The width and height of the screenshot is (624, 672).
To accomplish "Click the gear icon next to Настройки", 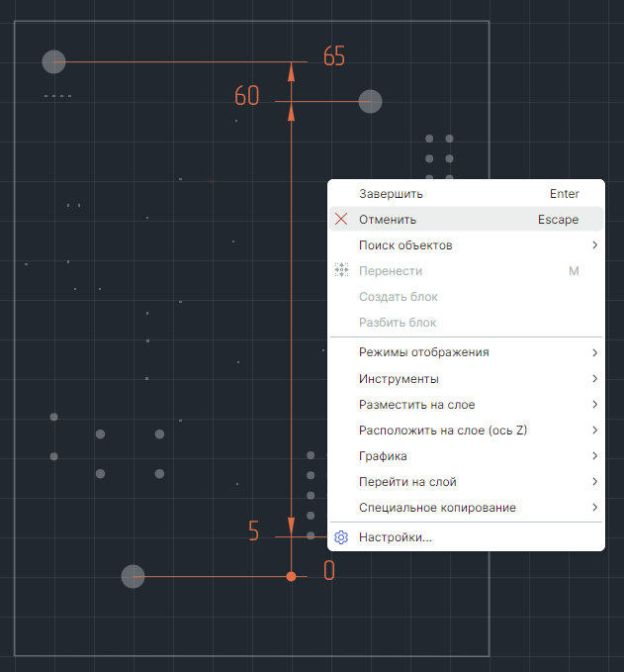I will coord(341,537).
